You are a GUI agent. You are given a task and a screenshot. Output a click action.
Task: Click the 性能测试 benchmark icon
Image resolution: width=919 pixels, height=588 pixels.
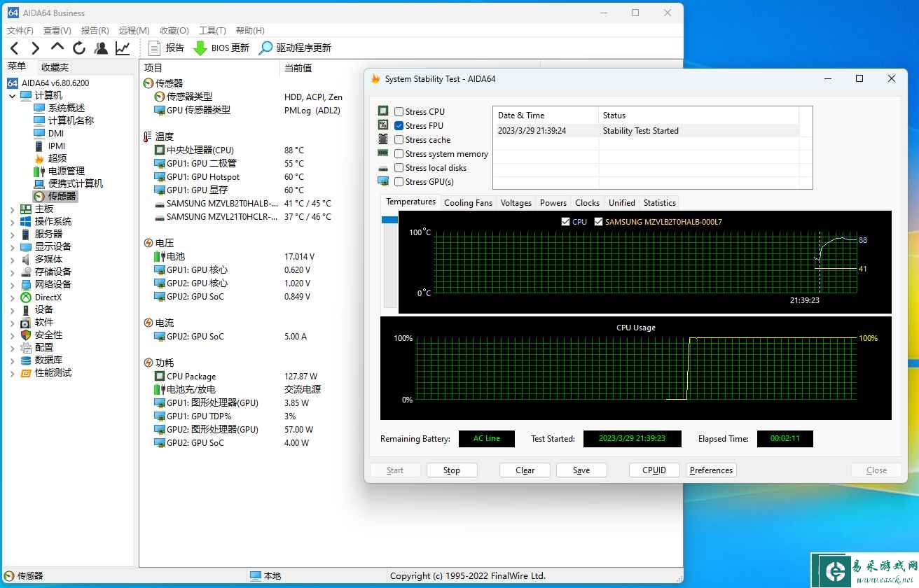tap(26, 372)
